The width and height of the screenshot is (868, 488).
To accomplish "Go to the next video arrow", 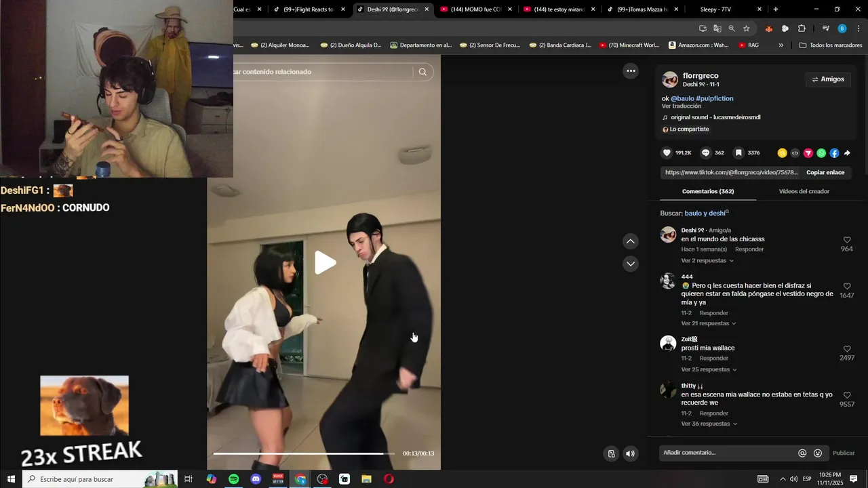I will 631,264.
